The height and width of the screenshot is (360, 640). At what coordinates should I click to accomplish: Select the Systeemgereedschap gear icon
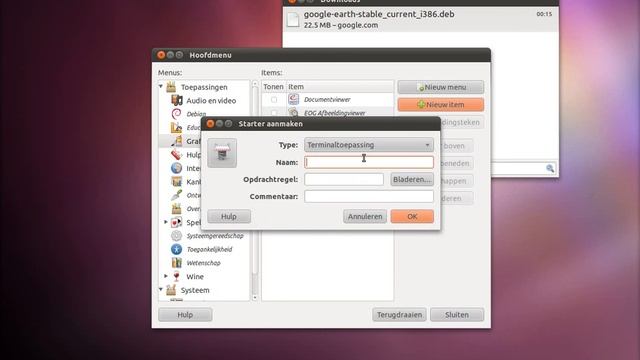(x=176, y=236)
